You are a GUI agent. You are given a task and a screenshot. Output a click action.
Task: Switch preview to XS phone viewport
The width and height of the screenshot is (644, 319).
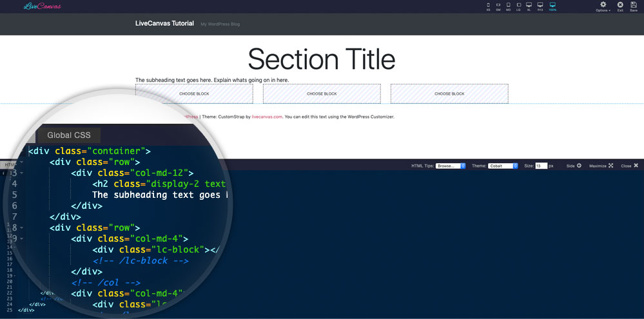click(488, 5)
